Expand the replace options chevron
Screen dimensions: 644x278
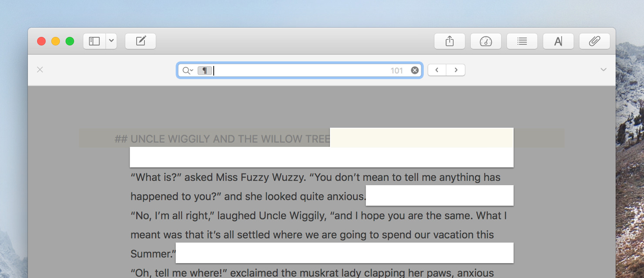click(604, 69)
